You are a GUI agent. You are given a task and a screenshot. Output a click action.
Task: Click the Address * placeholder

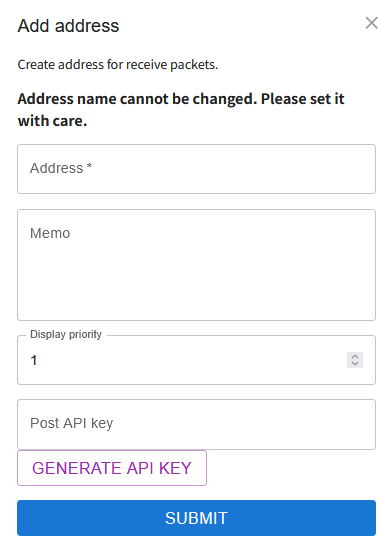(x=61, y=168)
